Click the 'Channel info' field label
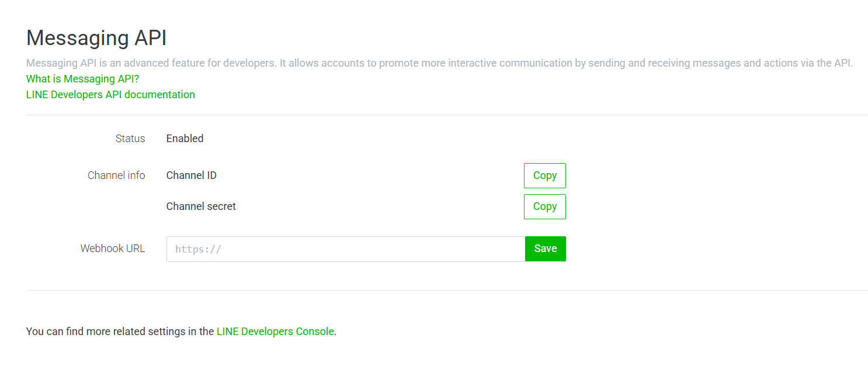868x369 pixels. 116,175
